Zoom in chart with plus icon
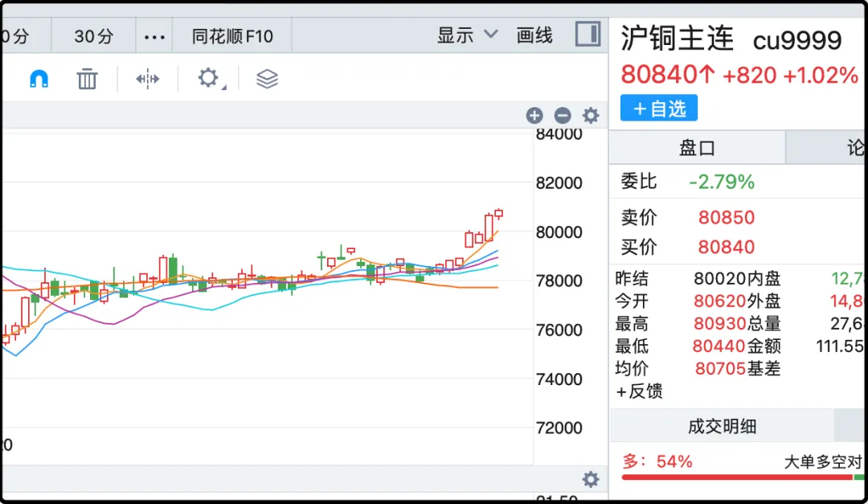 pos(534,116)
